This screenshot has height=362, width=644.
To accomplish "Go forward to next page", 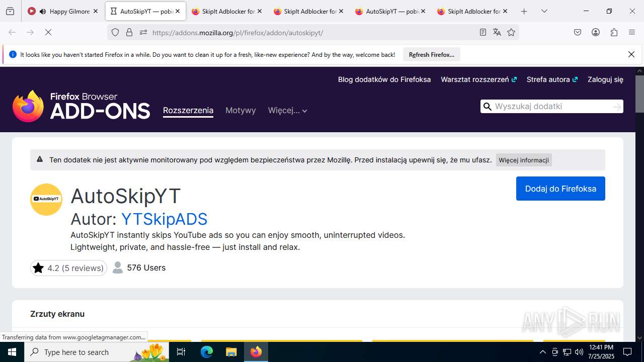I will (30, 32).
